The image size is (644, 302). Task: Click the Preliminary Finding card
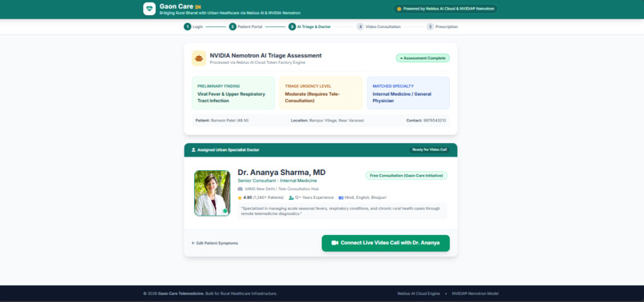click(x=233, y=93)
